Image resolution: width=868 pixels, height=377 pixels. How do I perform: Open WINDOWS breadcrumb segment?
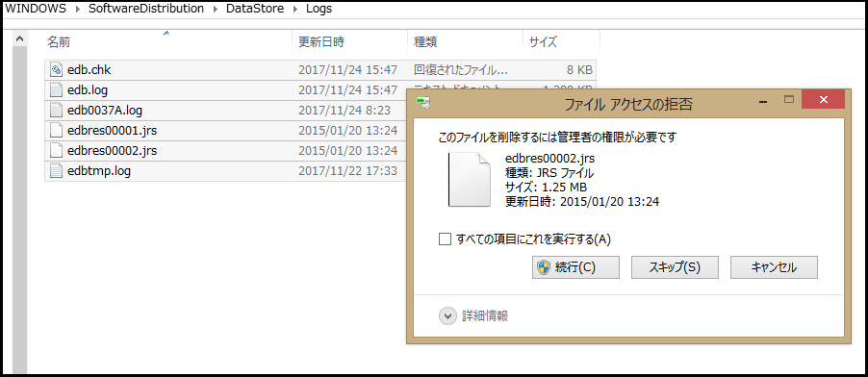pyautogui.click(x=36, y=10)
